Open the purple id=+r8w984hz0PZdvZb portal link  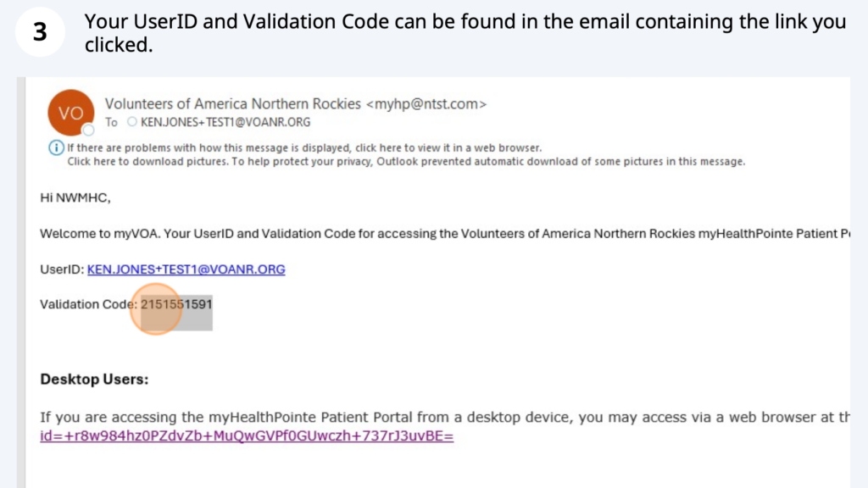[x=247, y=436]
